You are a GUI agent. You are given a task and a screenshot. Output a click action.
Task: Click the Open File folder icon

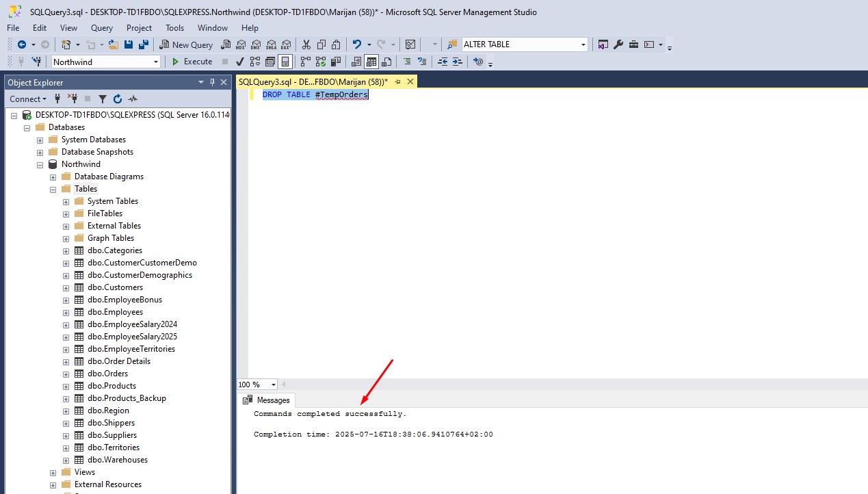pos(112,44)
